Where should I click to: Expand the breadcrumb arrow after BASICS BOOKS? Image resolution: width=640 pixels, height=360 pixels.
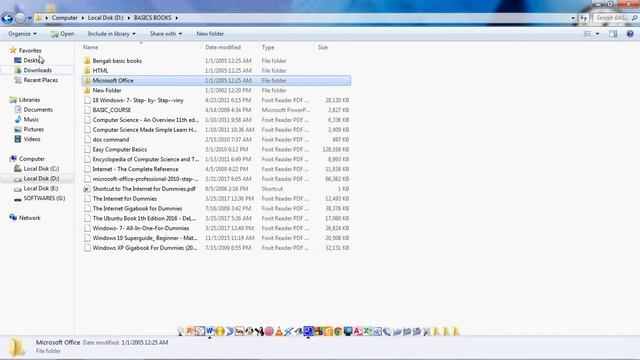177,18
